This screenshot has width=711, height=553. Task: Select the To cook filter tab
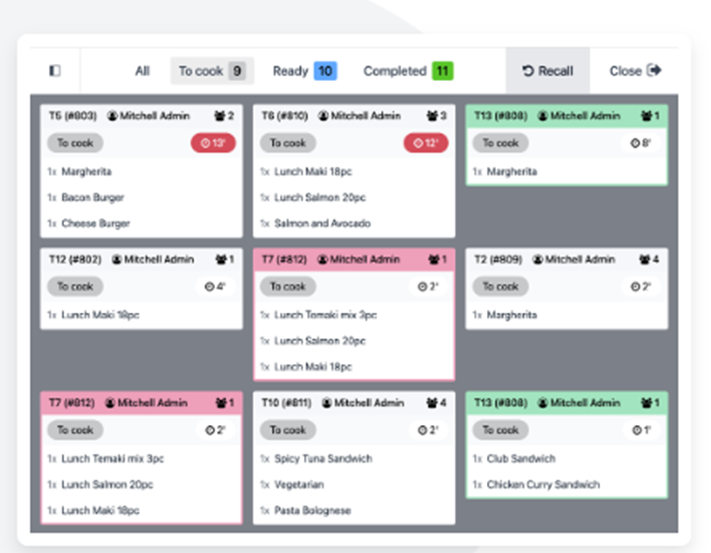(211, 71)
